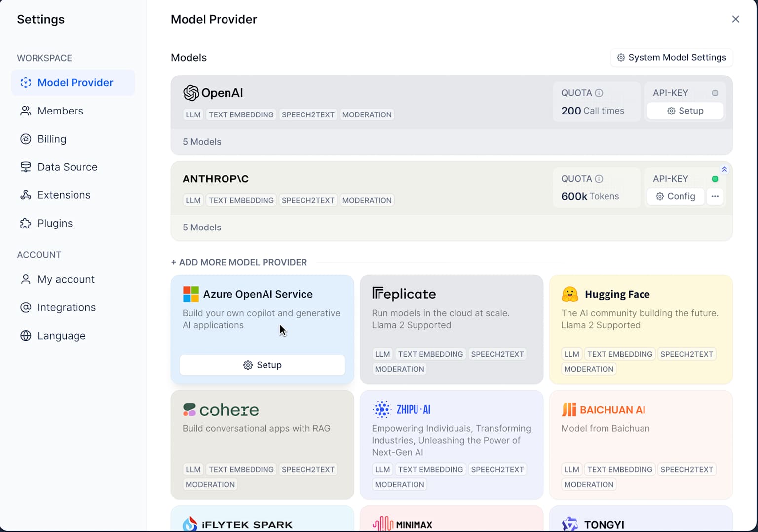
Task: Click Config for the Anthropic API key
Action: pyautogui.click(x=676, y=196)
